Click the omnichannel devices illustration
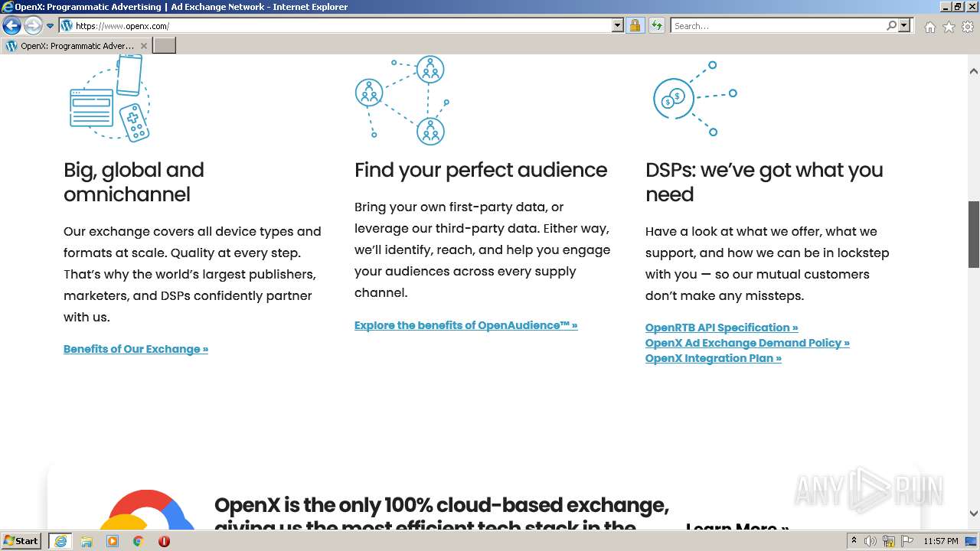This screenshot has height=551, width=980. (x=109, y=98)
